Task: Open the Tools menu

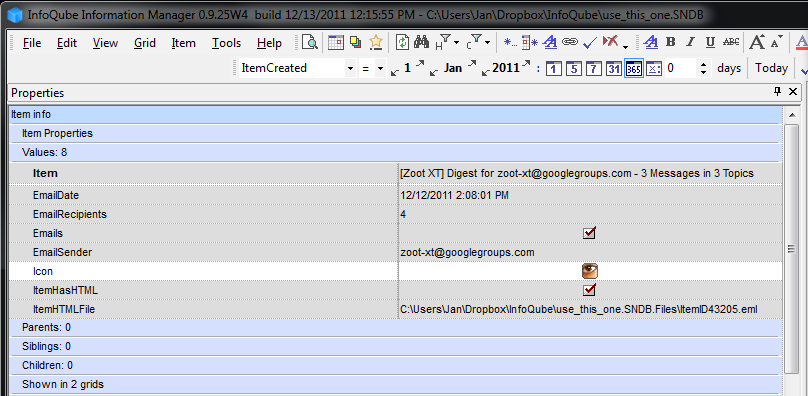Action: [226, 43]
